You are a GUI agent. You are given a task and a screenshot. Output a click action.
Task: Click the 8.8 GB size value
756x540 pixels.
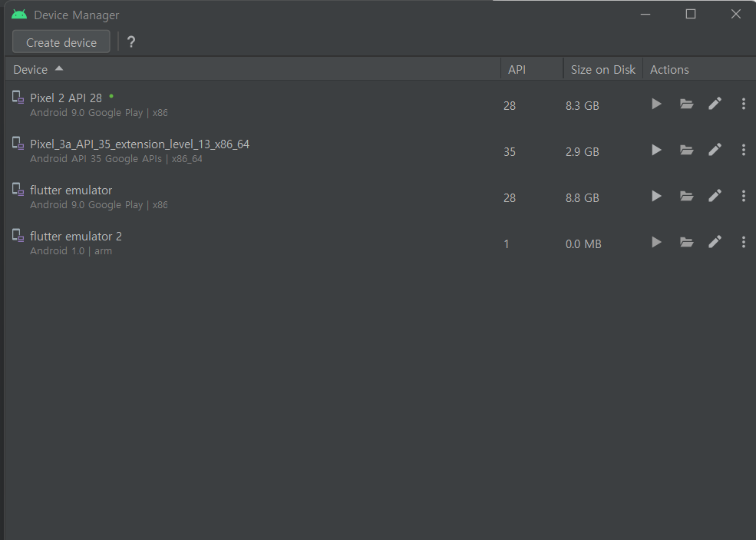click(x=583, y=198)
